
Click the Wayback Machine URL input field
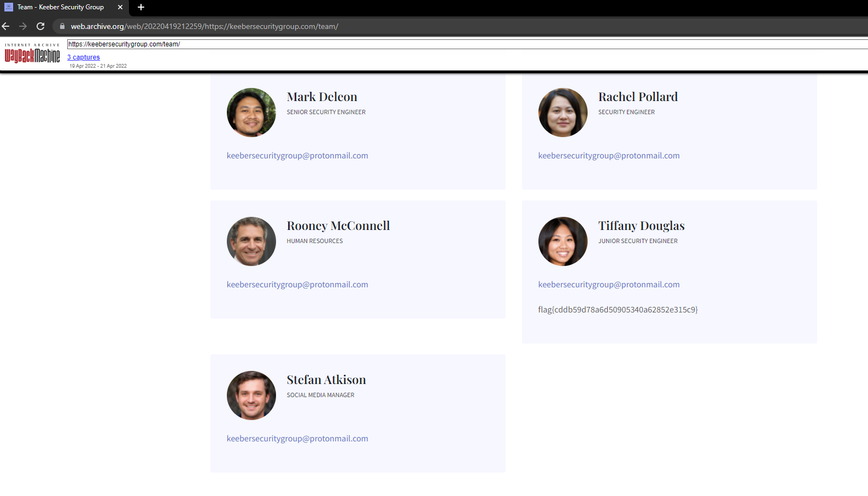point(465,44)
